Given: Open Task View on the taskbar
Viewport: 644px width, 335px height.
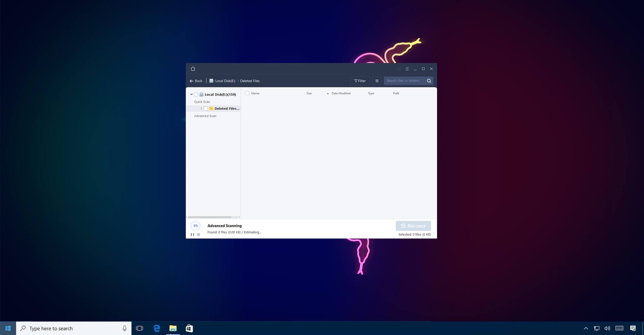Looking at the screenshot, I should point(140,328).
